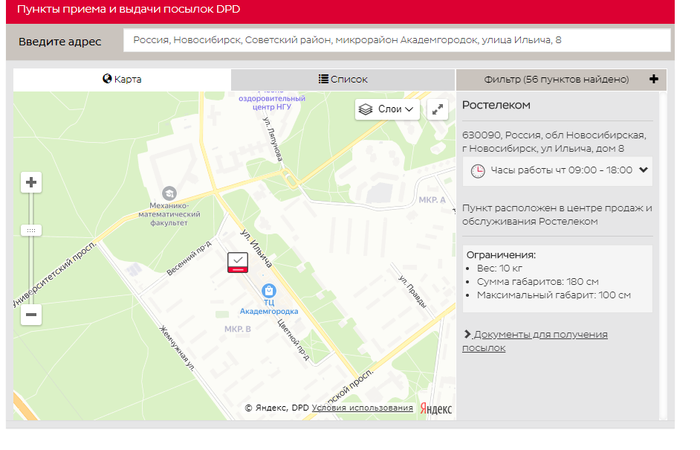The height and width of the screenshot is (450, 700).
Task: Toggle fullscreen map expand icon
Action: (x=438, y=110)
